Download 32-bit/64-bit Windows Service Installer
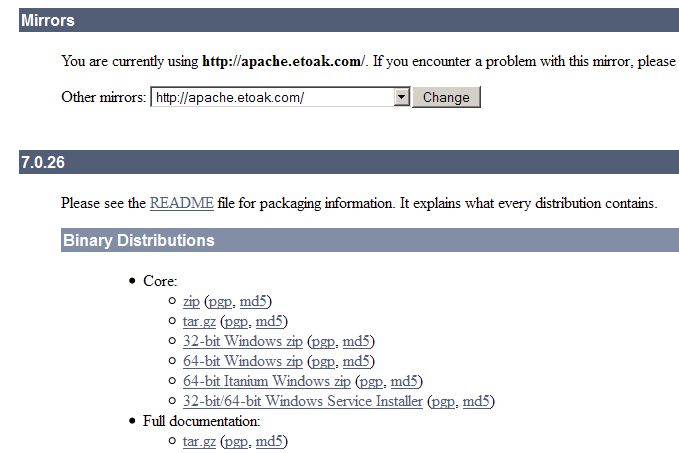 point(302,401)
